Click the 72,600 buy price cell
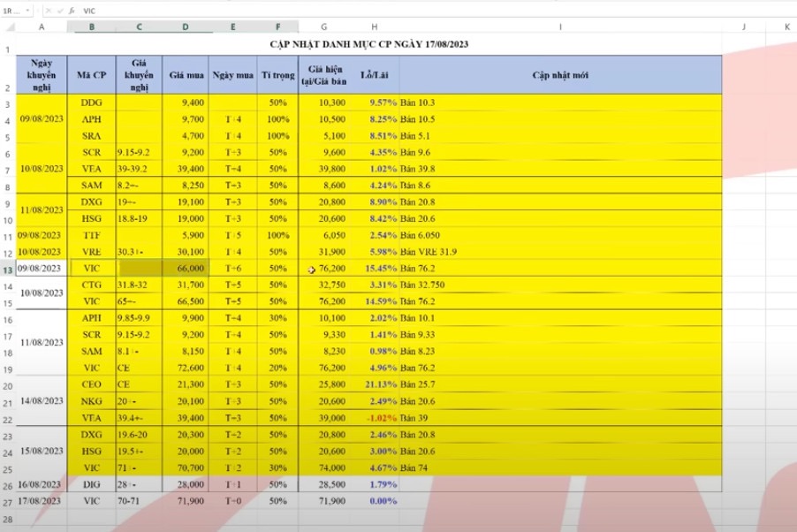The height and width of the screenshot is (532, 797). pyautogui.click(x=186, y=368)
